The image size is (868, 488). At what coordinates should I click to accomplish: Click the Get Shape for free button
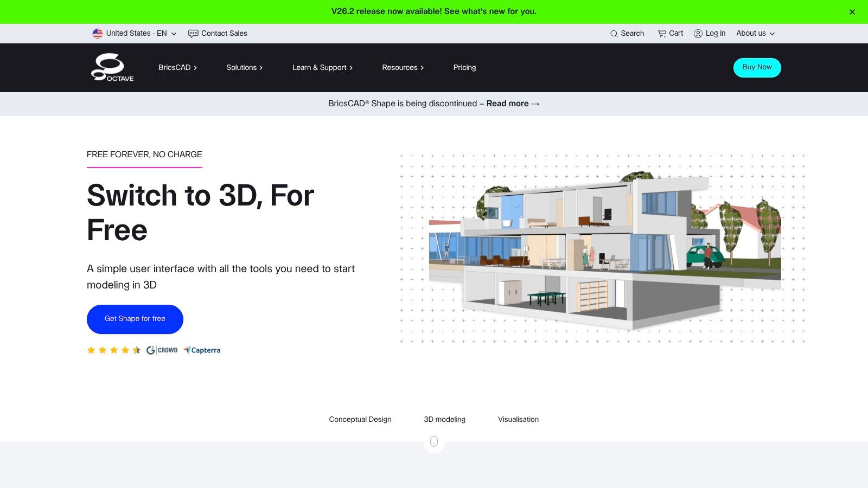(135, 319)
